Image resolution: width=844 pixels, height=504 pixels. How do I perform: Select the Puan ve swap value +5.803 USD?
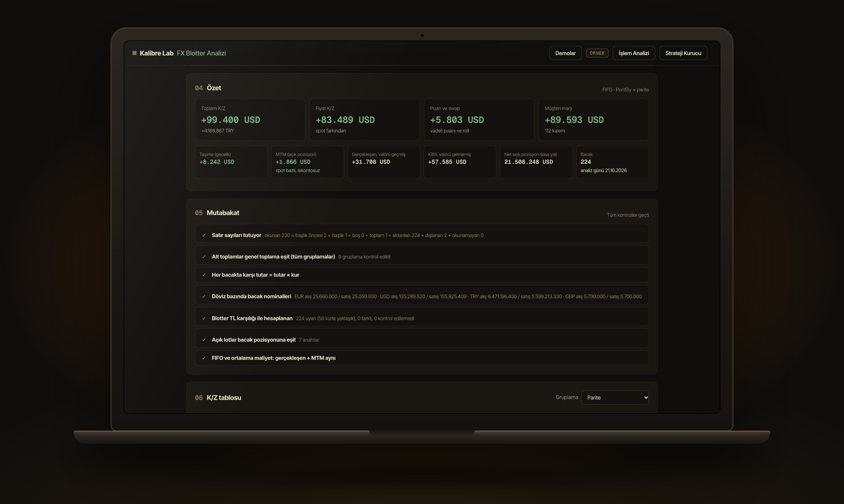pos(457,120)
